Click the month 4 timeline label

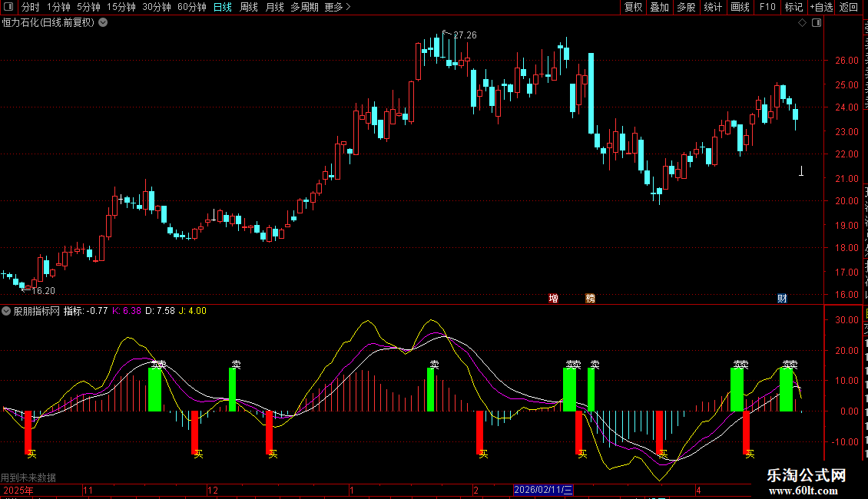(x=698, y=490)
